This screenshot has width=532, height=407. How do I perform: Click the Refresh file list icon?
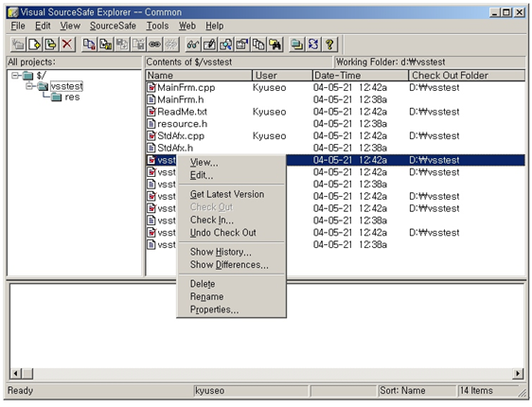(x=313, y=44)
